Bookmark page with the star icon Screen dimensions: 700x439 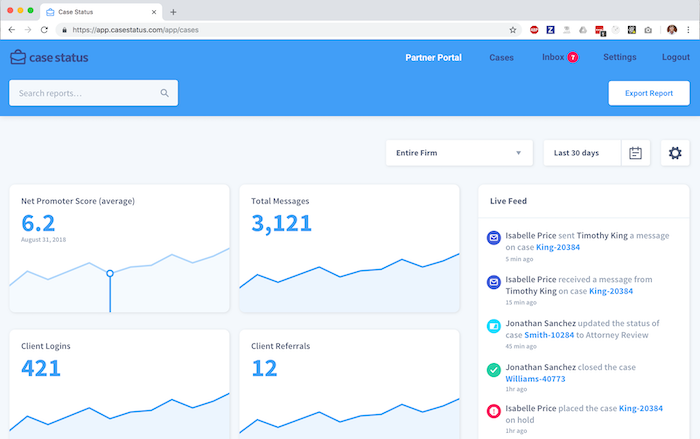tap(512, 30)
